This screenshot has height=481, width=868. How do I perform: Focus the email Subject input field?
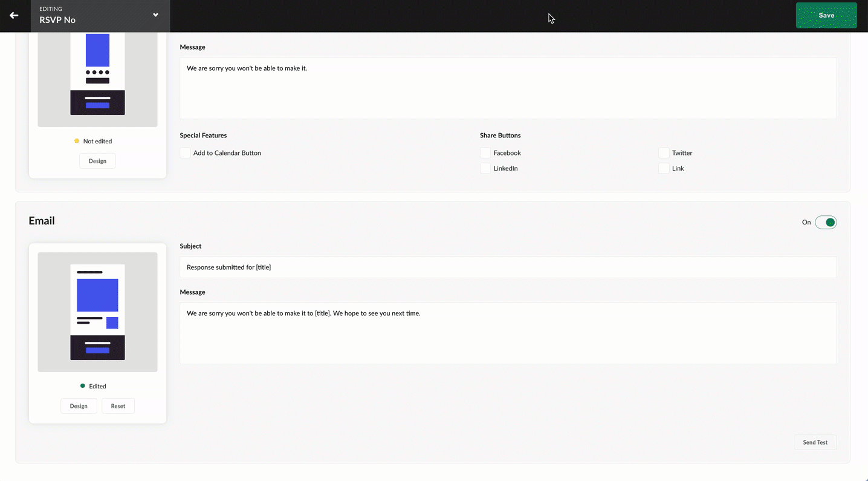click(x=508, y=267)
